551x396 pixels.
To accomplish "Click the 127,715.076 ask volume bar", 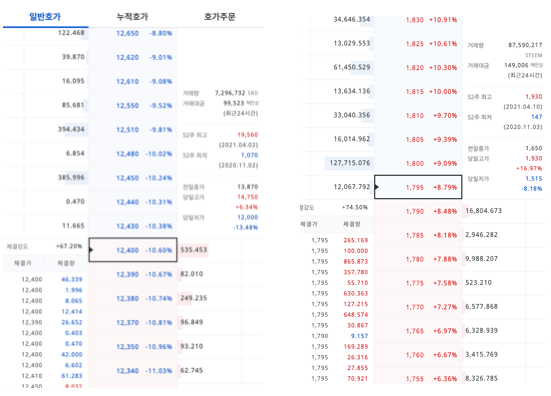I will 349,163.
